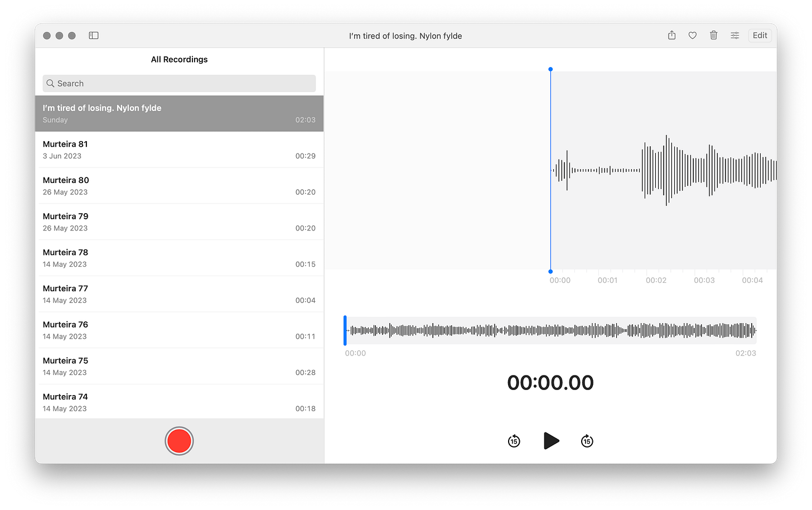Open the Share menu
The height and width of the screenshot is (510, 812).
672,35
